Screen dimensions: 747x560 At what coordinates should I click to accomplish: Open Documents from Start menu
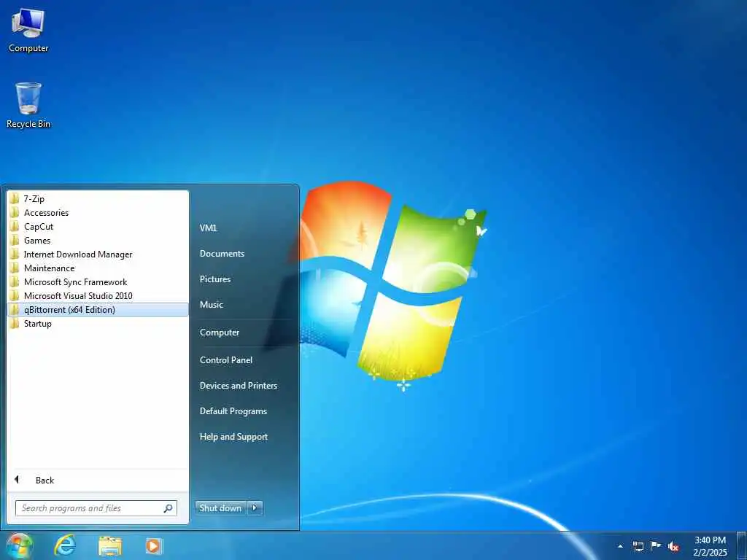[x=222, y=254]
